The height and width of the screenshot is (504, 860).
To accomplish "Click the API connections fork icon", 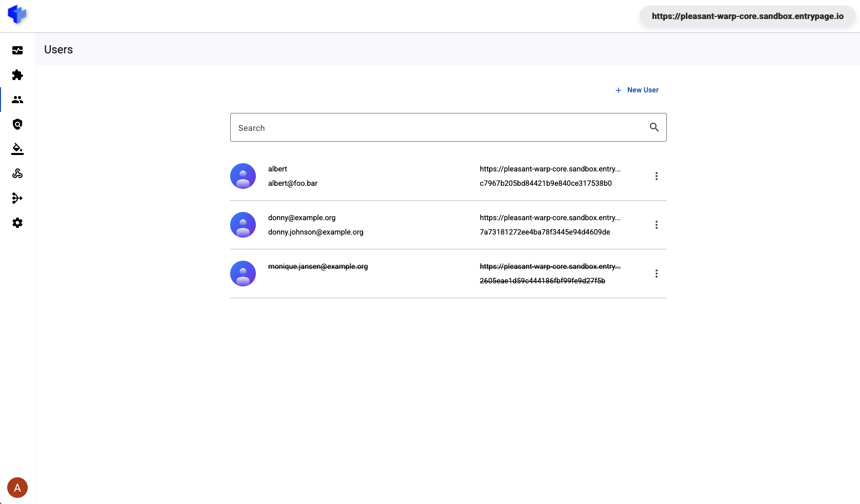I will (x=17, y=198).
